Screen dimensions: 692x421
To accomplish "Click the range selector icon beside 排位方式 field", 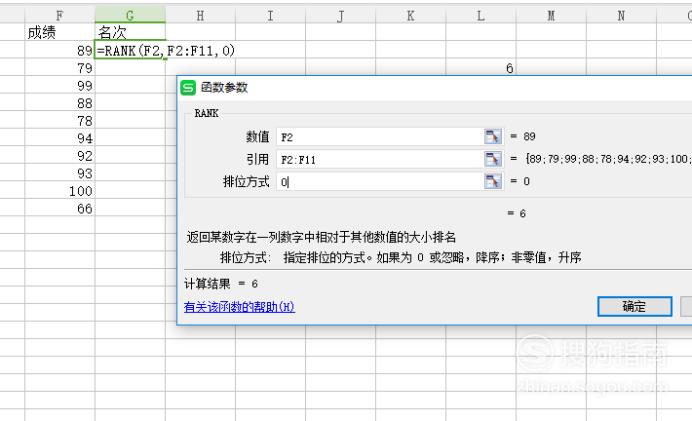I will point(491,182).
